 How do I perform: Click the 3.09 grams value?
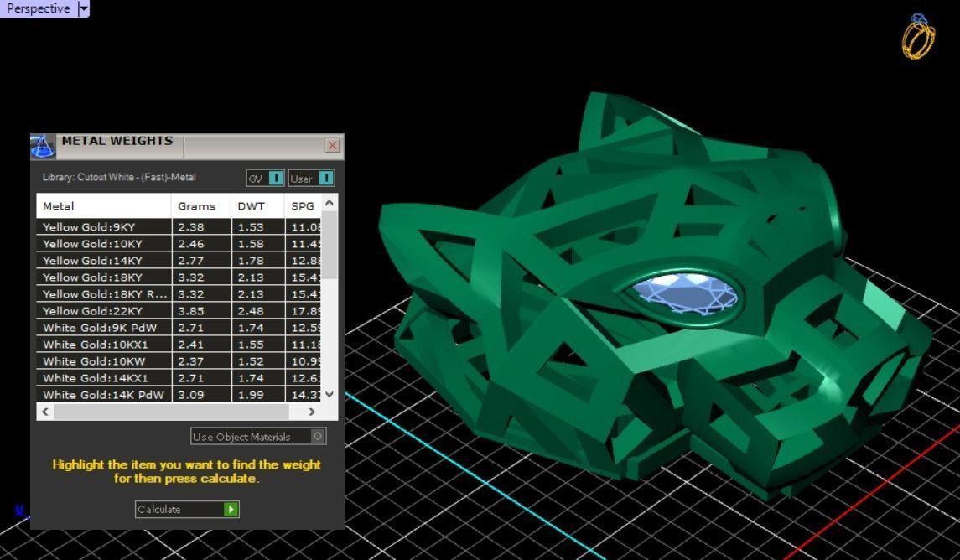pyautogui.click(x=190, y=395)
